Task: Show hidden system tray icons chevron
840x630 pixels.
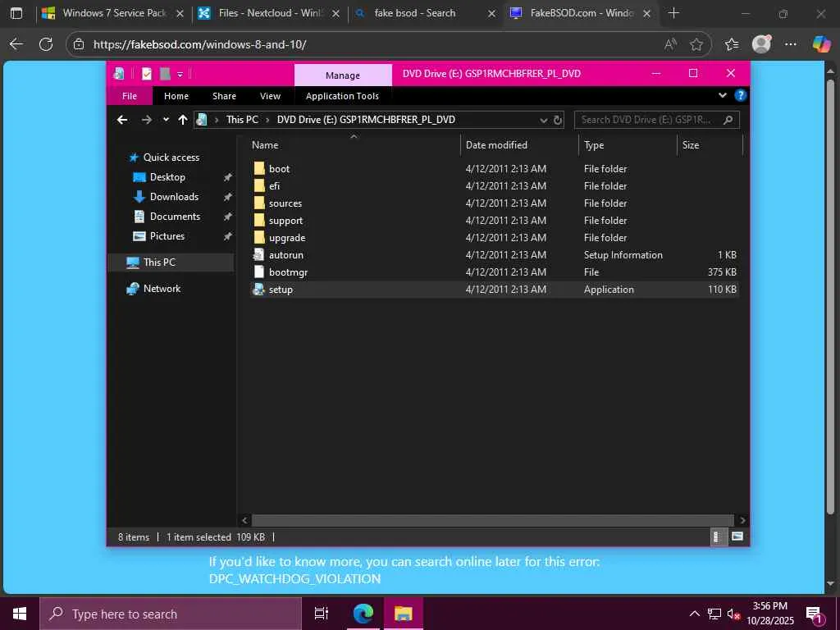Action: [694, 614]
